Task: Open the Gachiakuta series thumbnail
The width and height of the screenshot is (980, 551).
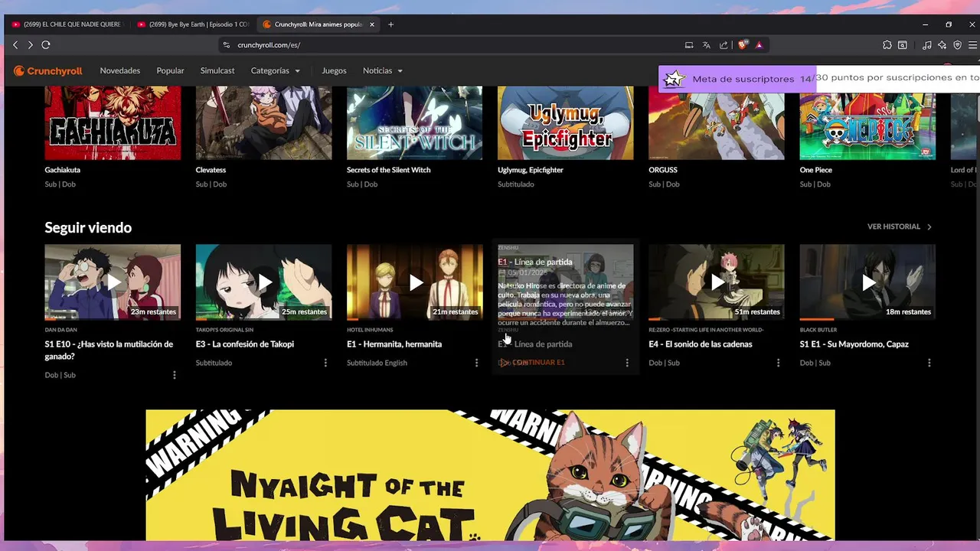Action: (x=113, y=122)
